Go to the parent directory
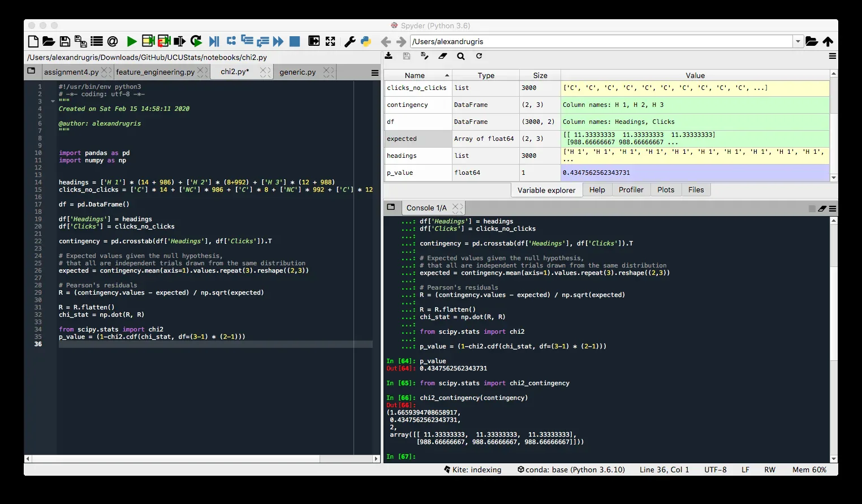 (828, 41)
